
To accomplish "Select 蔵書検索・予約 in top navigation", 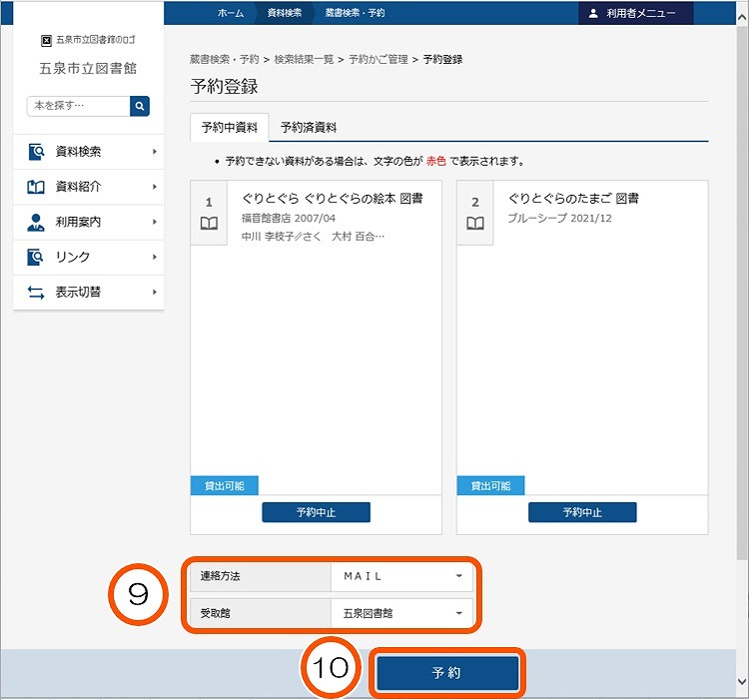I will click(355, 13).
